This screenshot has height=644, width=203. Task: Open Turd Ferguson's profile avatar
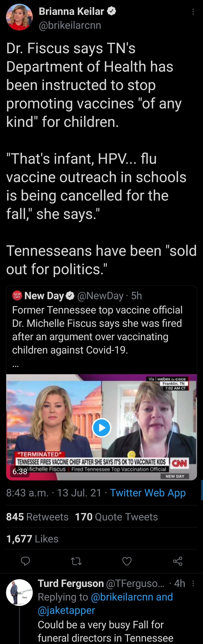(19, 592)
